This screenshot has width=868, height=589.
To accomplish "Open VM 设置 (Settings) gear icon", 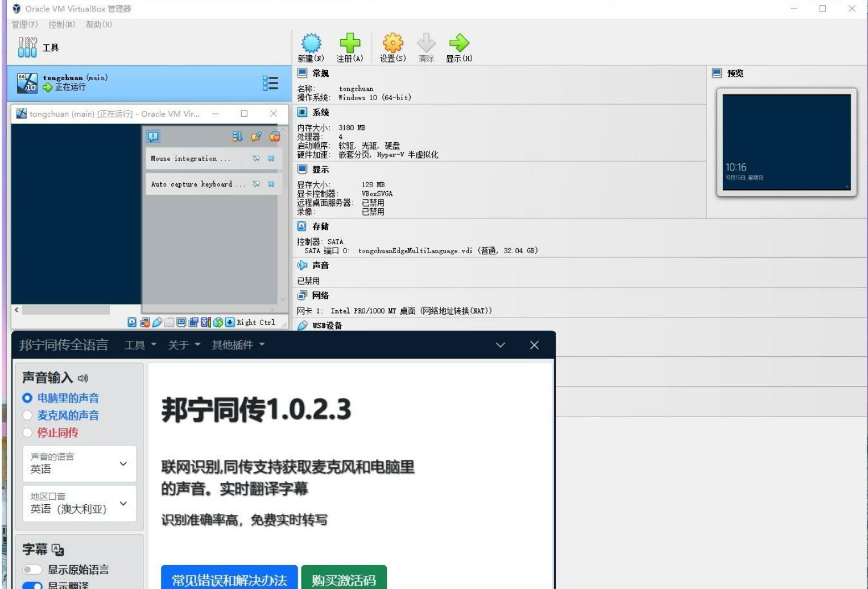I will (x=393, y=43).
